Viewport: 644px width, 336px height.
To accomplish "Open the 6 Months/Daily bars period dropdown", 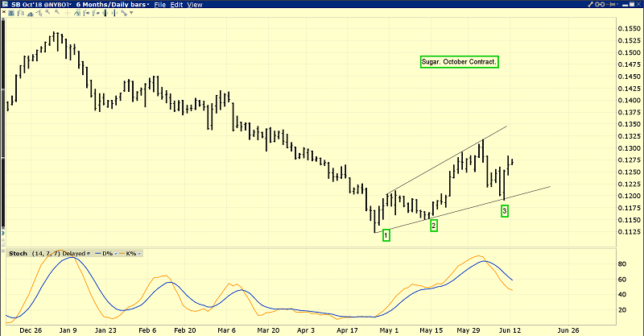I will click(x=148, y=5).
